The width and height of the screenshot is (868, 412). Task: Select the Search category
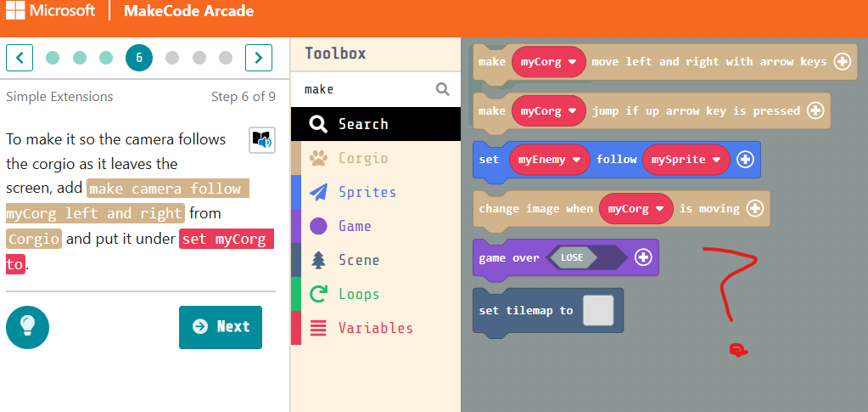tap(376, 124)
